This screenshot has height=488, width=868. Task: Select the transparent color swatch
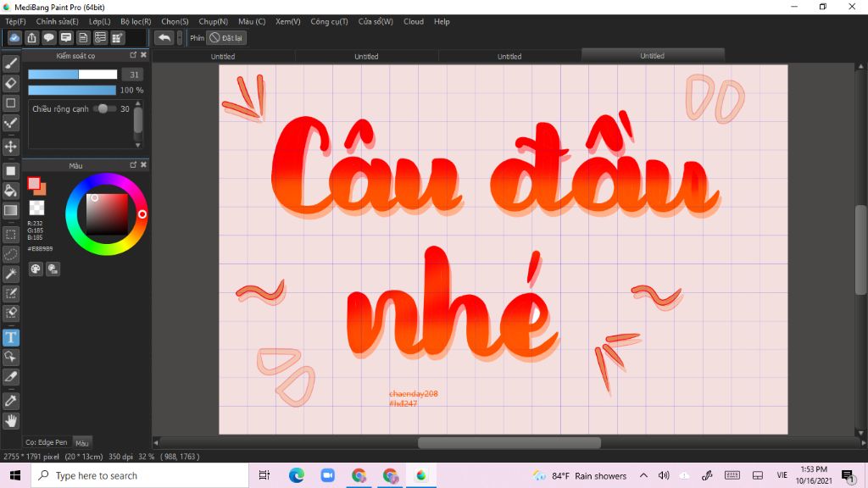[36, 208]
